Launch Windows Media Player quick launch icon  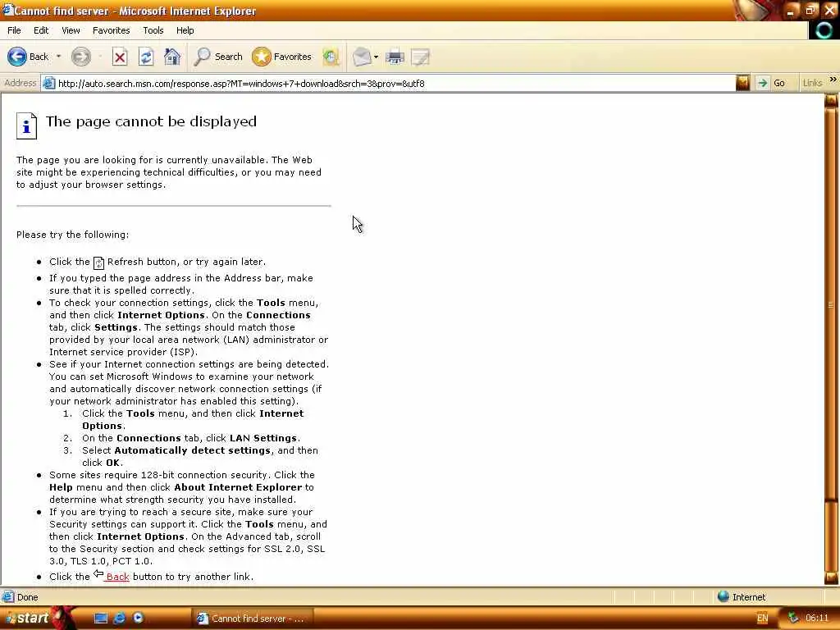[x=138, y=618]
